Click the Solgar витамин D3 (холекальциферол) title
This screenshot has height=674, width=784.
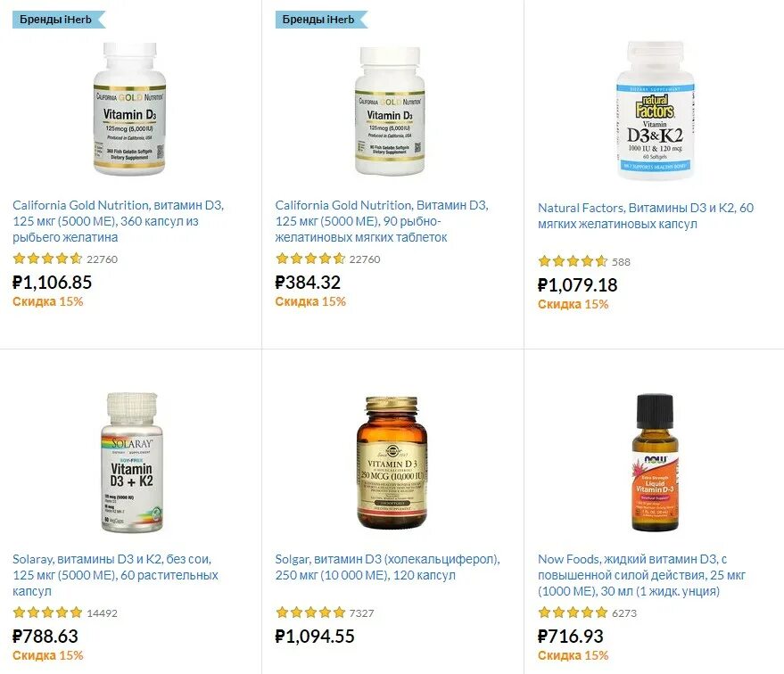[x=387, y=567]
